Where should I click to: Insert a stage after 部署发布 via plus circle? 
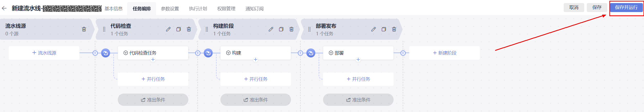click(403, 53)
